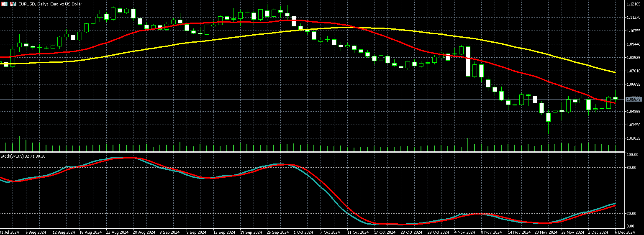Viewport: 644px width, 235px height.
Task: Click the right end of yellow moving average
Action: [614, 72]
